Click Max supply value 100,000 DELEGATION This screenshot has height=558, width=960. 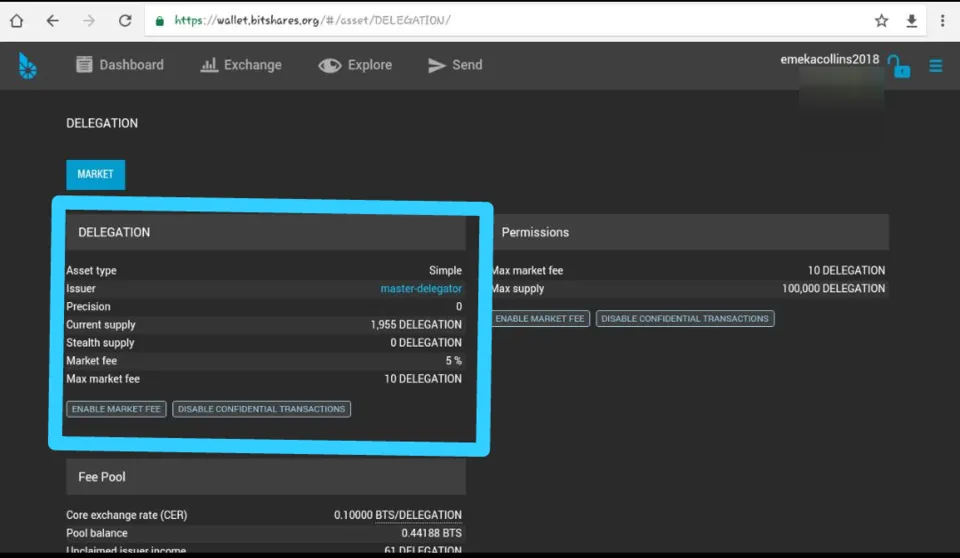coord(833,288)
